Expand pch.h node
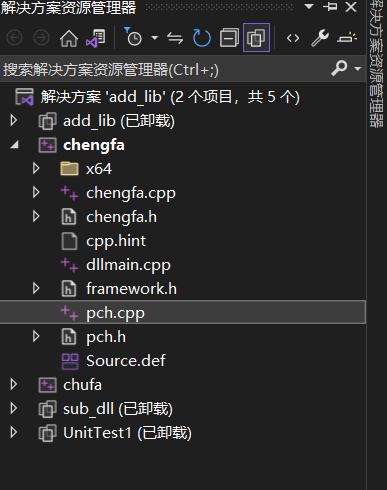 click(x=36, y=337)
